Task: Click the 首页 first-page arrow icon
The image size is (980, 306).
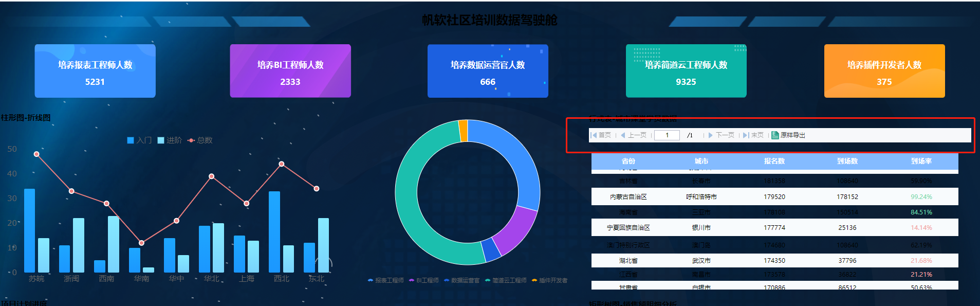Action: tap(594, 135)
